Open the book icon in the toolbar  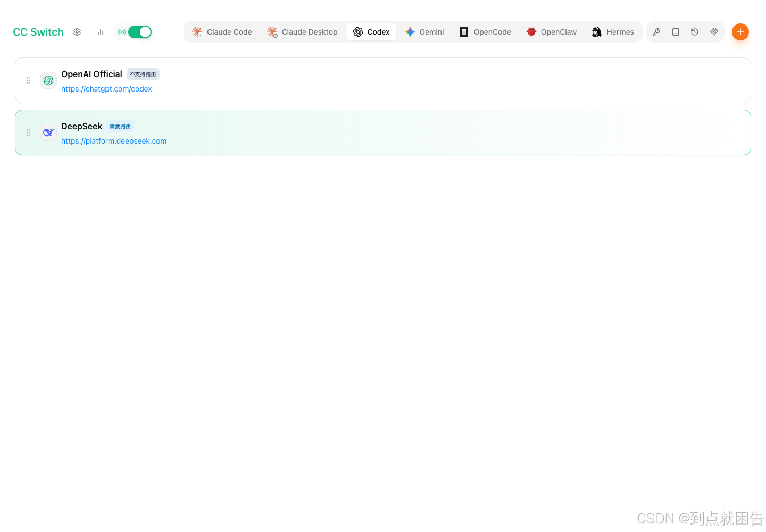(x=676, y=32)
